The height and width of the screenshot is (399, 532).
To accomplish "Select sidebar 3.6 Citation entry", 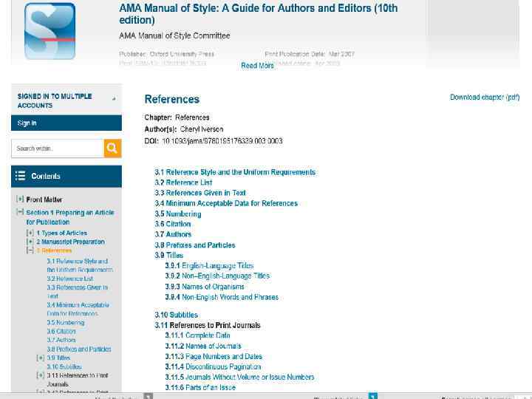I will click(x=61, y=331).
